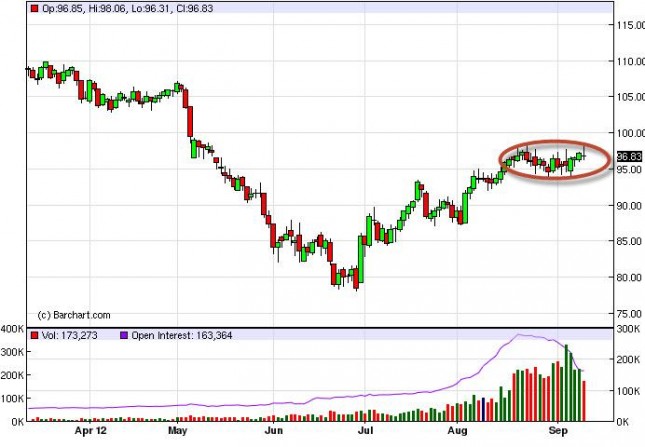Click the 300K right open interest axis label

(628, 329)
